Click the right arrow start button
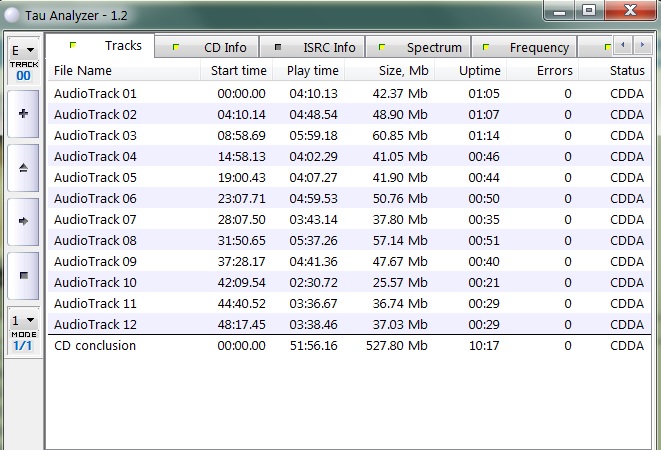Image resolution: width=661 pixels, height=450 pixels. [x=23, y=220]
